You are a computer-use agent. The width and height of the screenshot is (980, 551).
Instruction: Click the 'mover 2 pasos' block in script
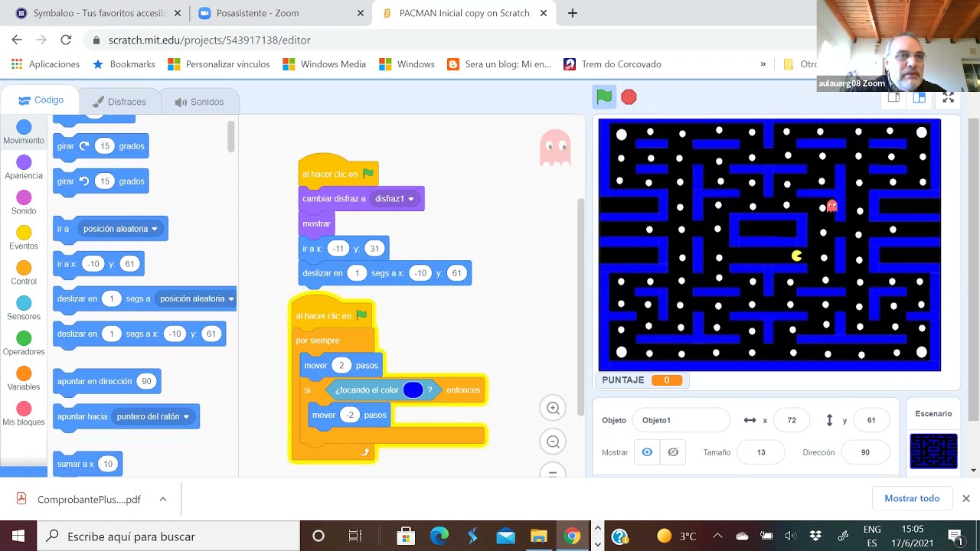341,366
